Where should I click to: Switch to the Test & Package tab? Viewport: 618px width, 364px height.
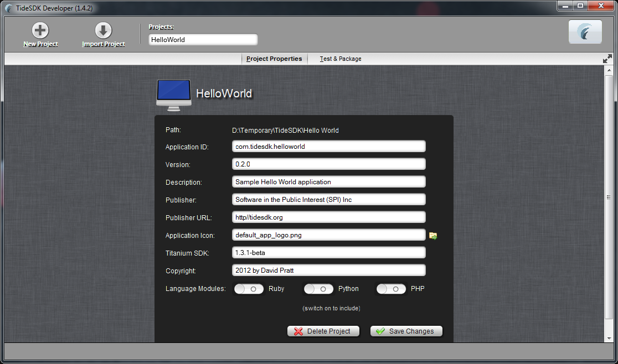[x=341, y=59]
